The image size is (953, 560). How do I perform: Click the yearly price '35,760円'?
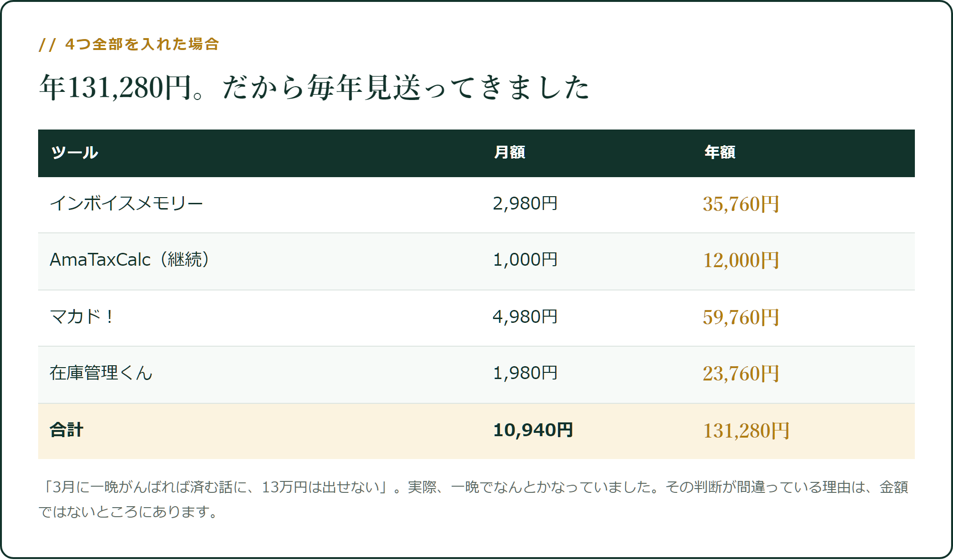pyautogui.click(x=741, y=204)
